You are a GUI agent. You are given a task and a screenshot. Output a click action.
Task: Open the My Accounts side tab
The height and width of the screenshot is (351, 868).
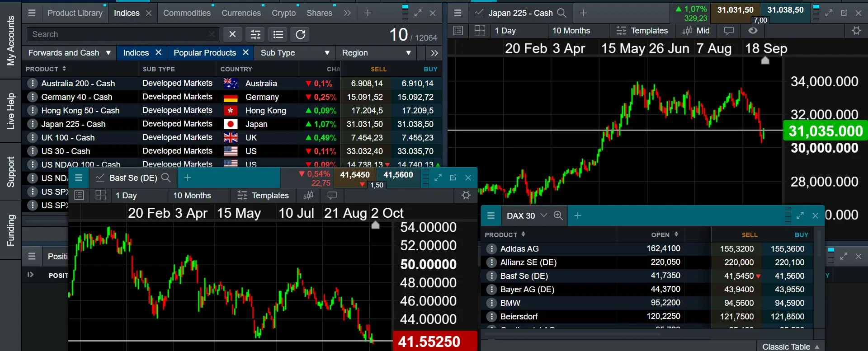[10, 41]
